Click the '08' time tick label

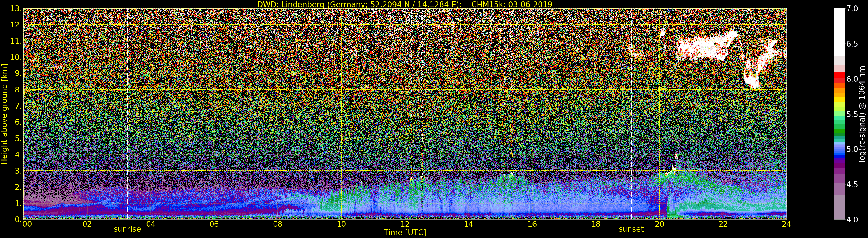(278, 224)
